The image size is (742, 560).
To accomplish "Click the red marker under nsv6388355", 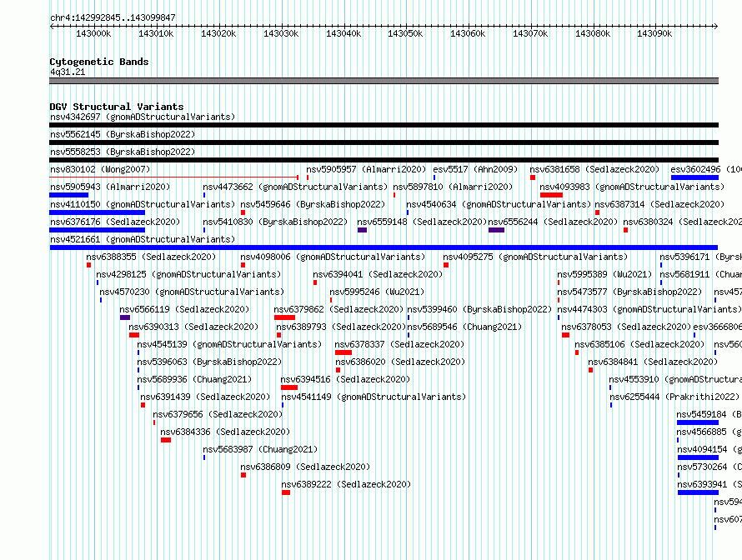I will (x=88, y=265).
